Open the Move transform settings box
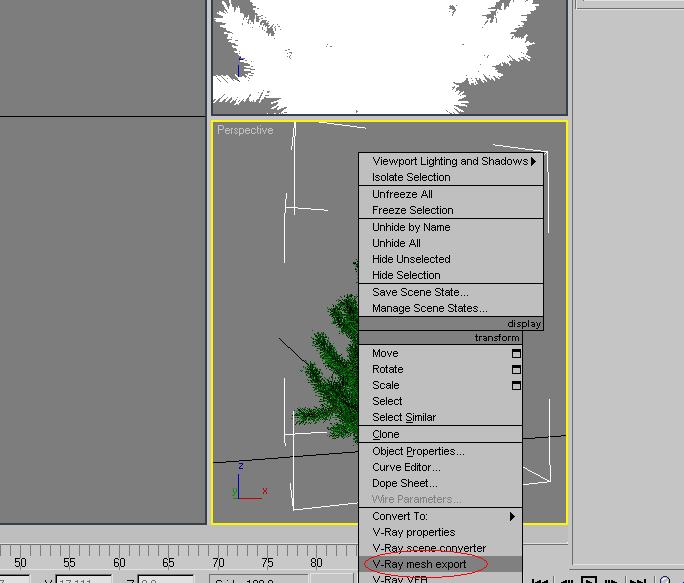The image size is (684, 583). (x=516, y=353)
